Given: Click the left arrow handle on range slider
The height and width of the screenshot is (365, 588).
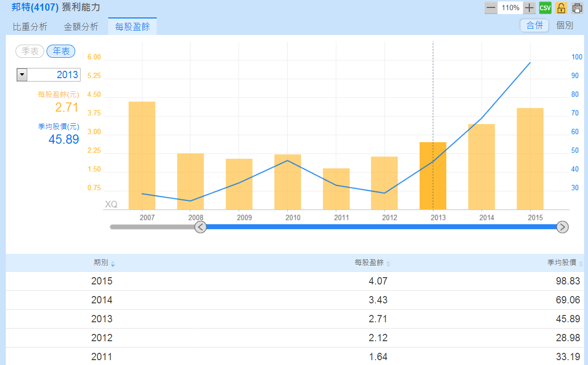Looking at the screenshot, I should [200, 227].
